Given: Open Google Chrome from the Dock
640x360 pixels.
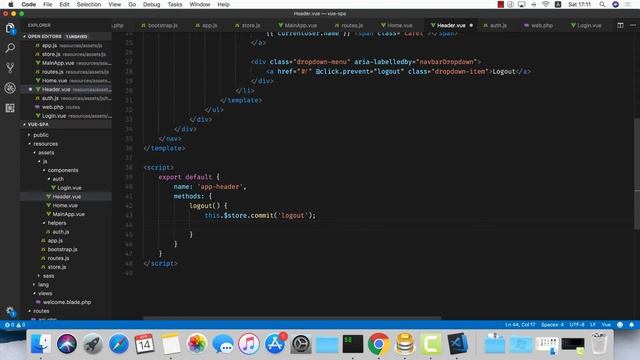Looking at the screenshot, I should [379, 344].
